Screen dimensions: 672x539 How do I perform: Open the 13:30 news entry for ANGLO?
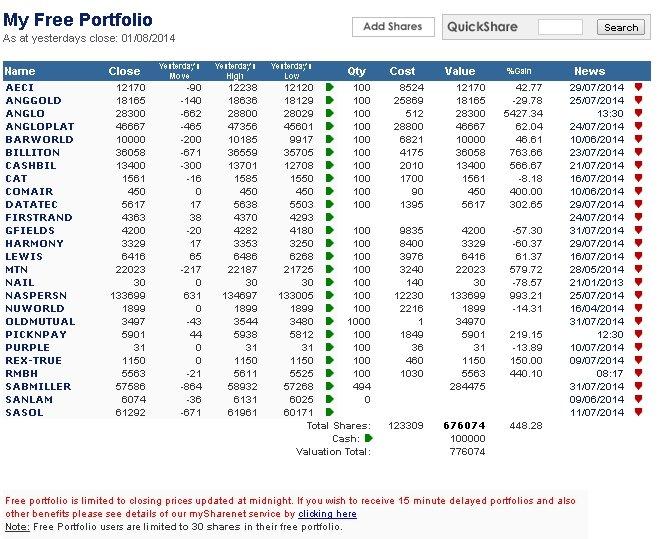pyautogui.click(x=597, y=114)
